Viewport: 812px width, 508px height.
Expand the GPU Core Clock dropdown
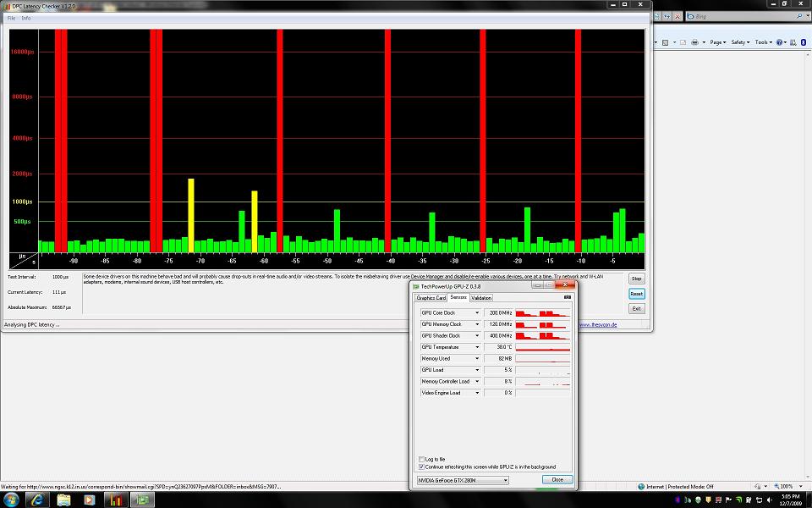[x=477, y=312]
